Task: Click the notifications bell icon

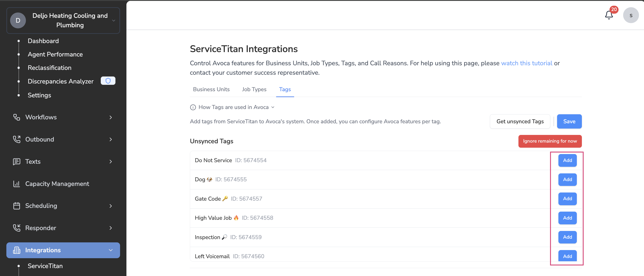Action: tap(609, 15)
